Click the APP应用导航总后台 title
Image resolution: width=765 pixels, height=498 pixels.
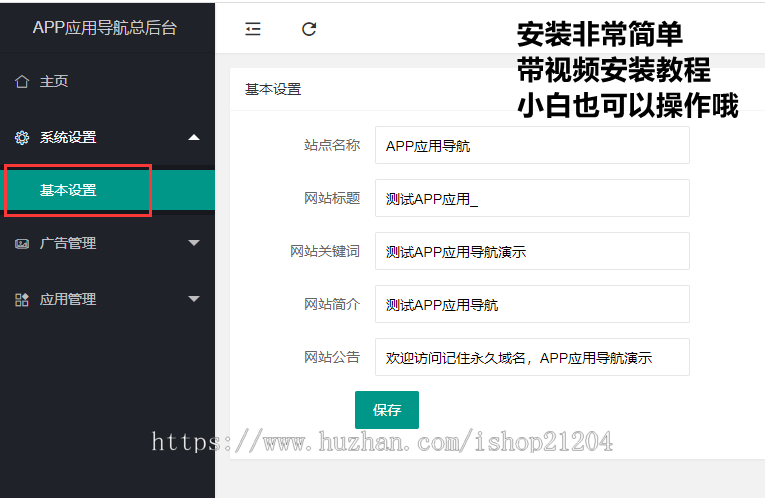tap(105, 28)
